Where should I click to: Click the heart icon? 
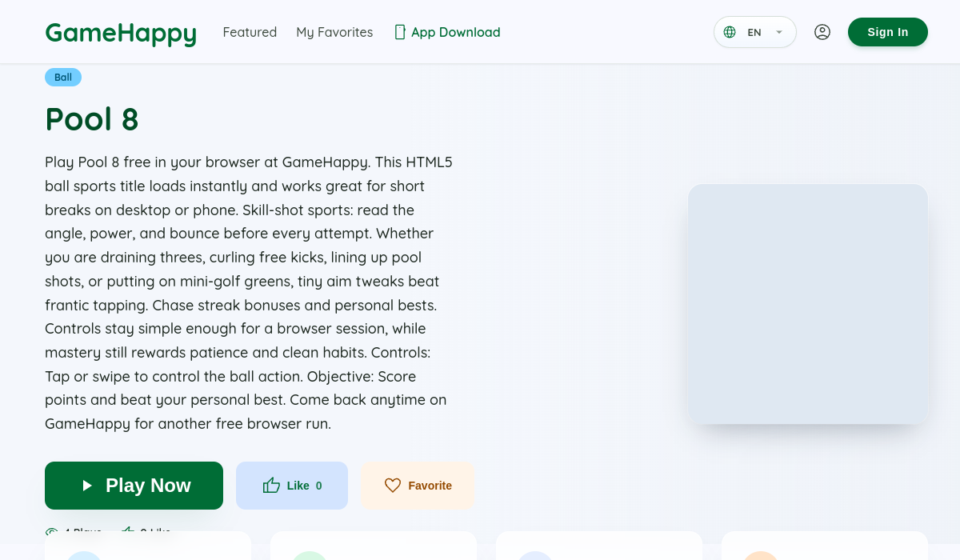[x=393, y=486]
